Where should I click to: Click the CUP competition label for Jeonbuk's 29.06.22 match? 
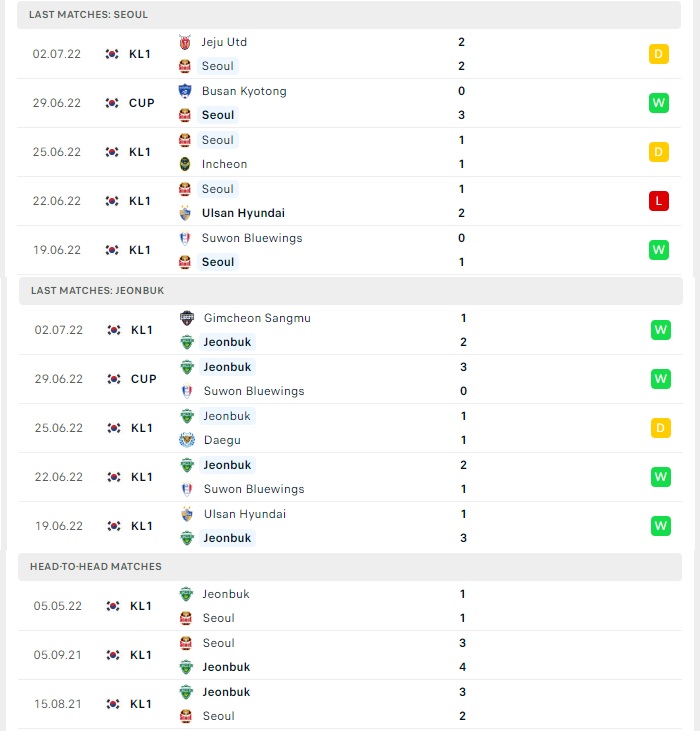coord(144,379)
